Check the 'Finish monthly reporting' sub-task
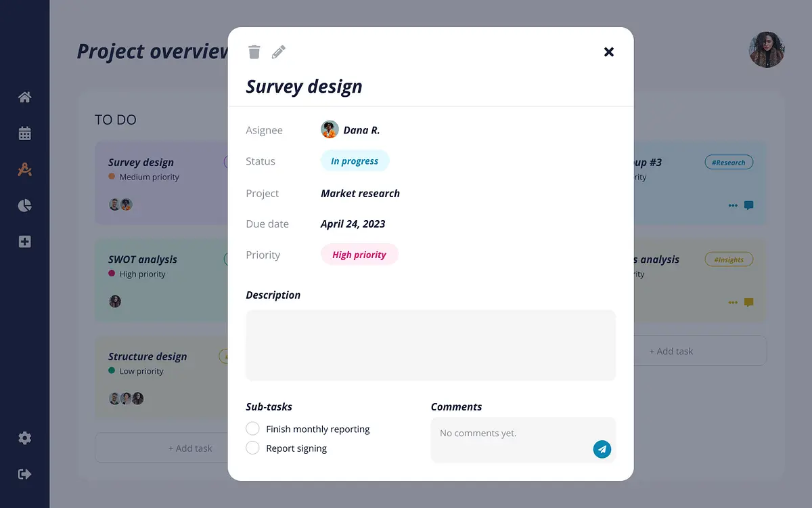This screenshot has height=508, width=812. click(x=252, y=429)
